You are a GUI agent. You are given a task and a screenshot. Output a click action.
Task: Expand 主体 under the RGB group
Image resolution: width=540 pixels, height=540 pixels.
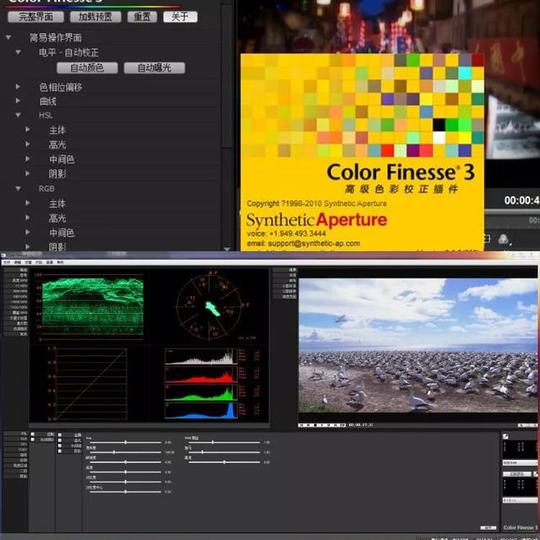pyautogui.click(x=28, y=203)
